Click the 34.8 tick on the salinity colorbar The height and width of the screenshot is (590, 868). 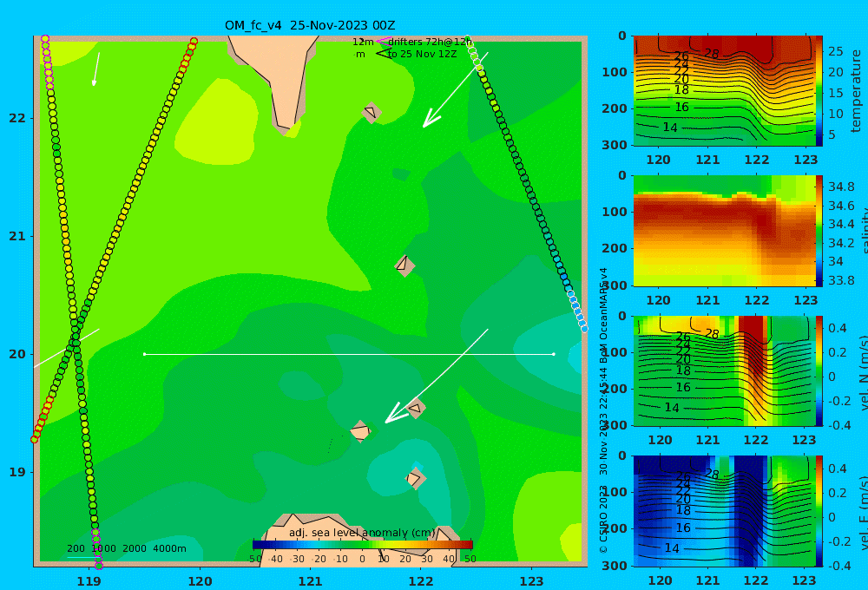841,187
